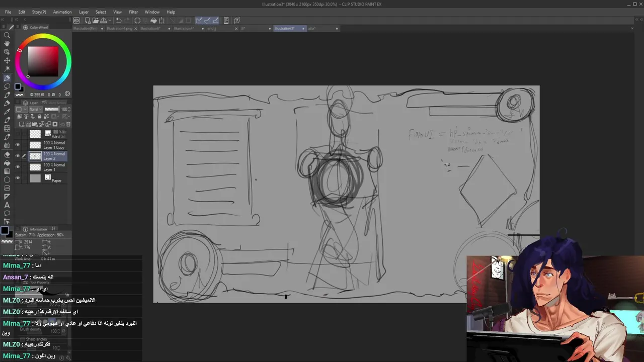Hide the Paper layer

click(18, 178)
